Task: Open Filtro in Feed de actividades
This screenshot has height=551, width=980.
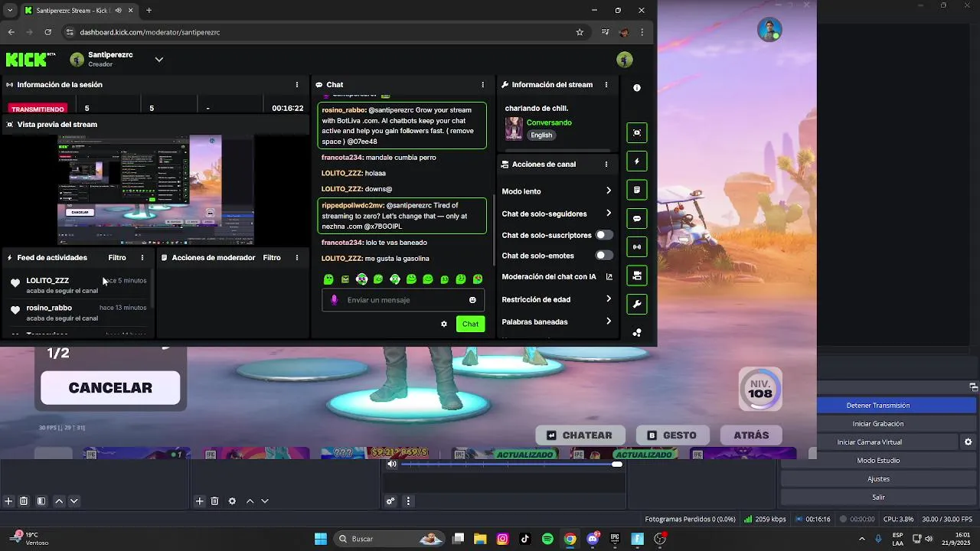Action: (x=117, y=258)
